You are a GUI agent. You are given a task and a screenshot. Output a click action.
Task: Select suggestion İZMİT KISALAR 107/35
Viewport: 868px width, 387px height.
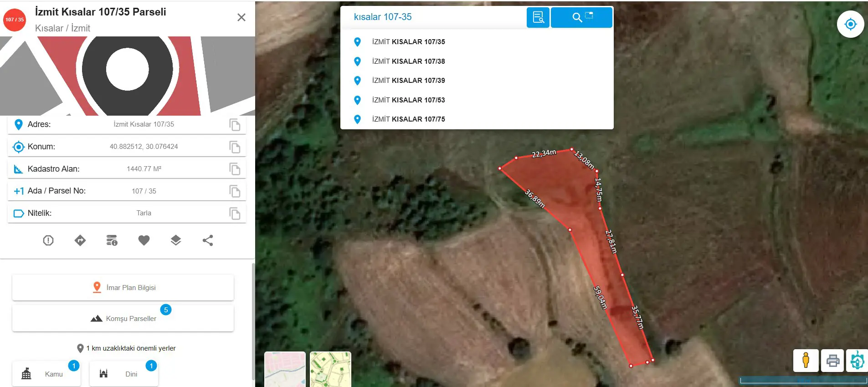pos(477,42)
